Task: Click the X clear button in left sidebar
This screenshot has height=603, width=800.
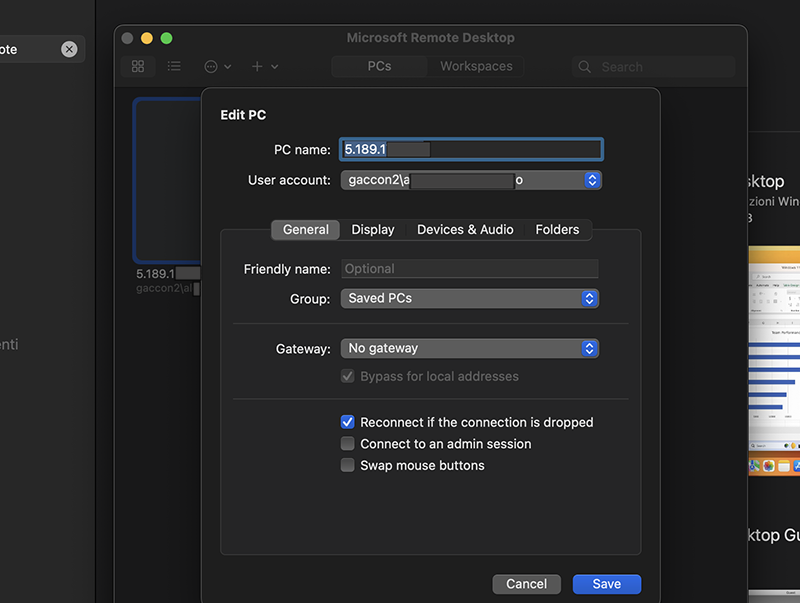Action: coord(69,49)
